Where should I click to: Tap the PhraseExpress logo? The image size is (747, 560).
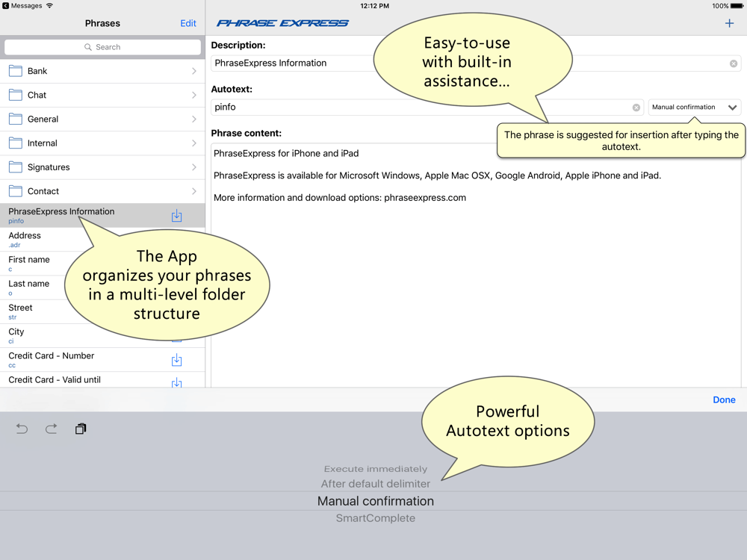tap(282, 23)
